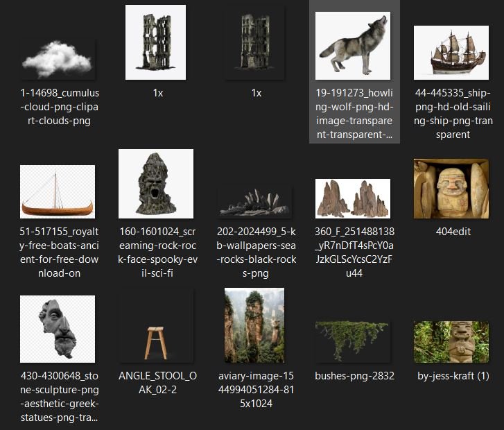Open the ruined tower thumbnail on white background
The height and width of the screenshot is (430, 504).
tap(155, 42)
